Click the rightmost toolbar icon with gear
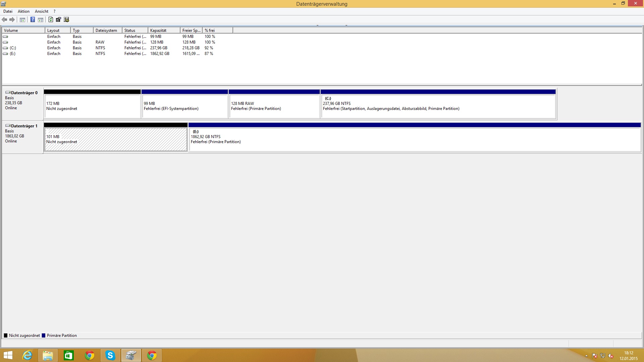Screen dimensions: 644x362 pos(66,19)
